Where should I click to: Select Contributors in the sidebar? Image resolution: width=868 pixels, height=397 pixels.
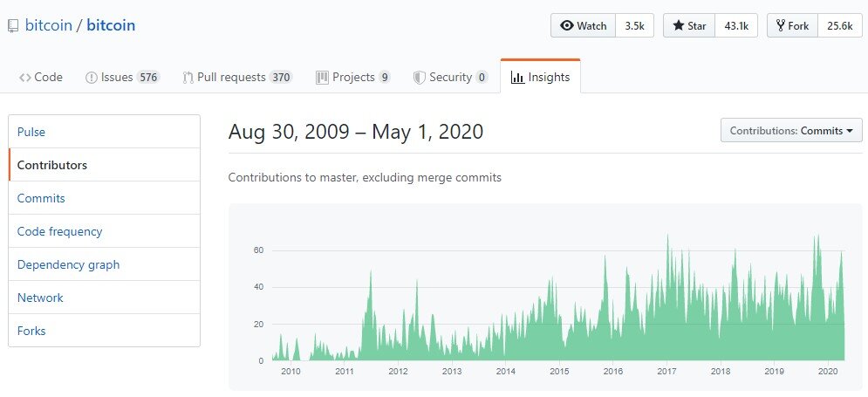[x=104, y=165]
